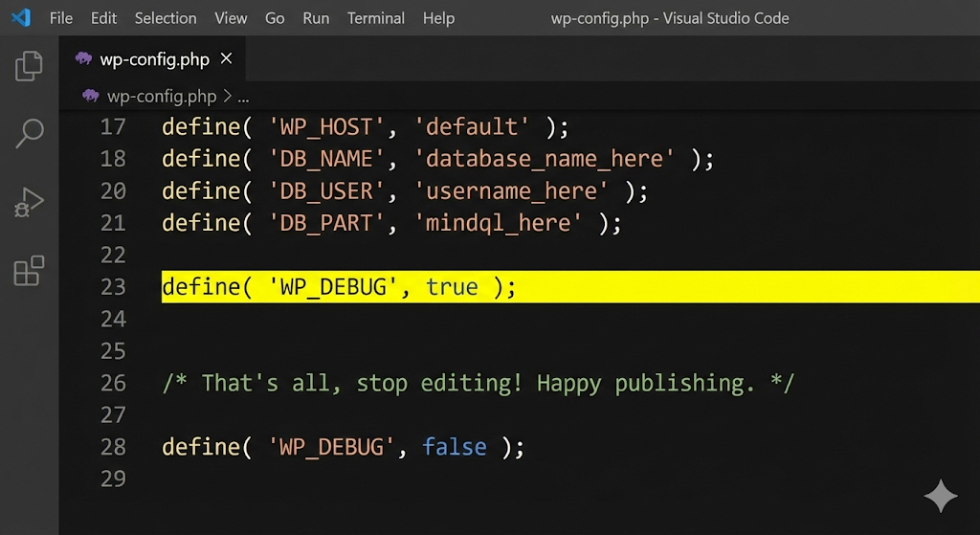Click line number 23 in the gutter
Viewport: 980px width, 535px height.
pos(113,287)
